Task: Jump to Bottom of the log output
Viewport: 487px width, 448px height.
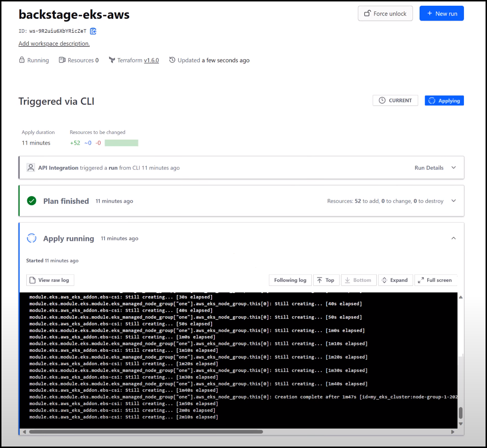Action: tap(358, 280)
